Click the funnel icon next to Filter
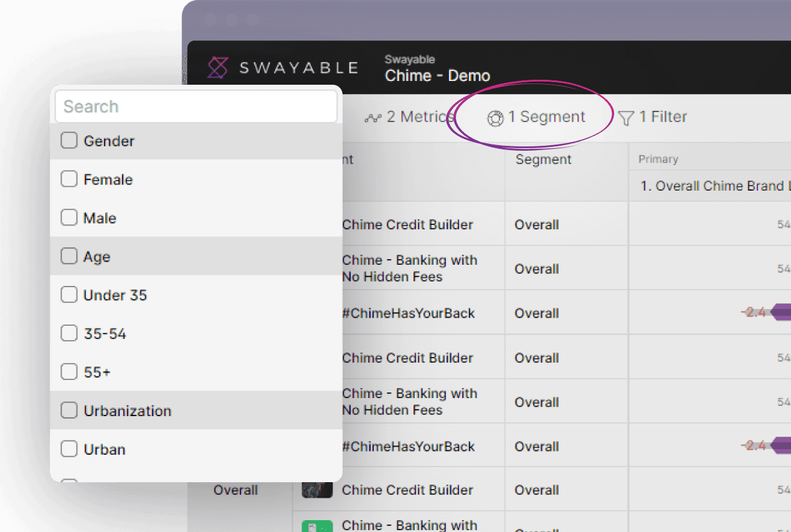 [626, 118]
